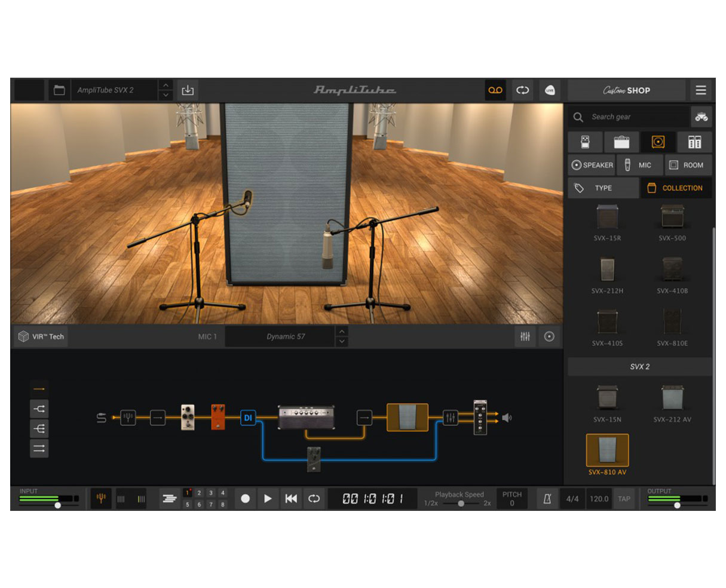
Task: Open the AmpliTube SVX 2 preset name field
Action: coord(114,90)
